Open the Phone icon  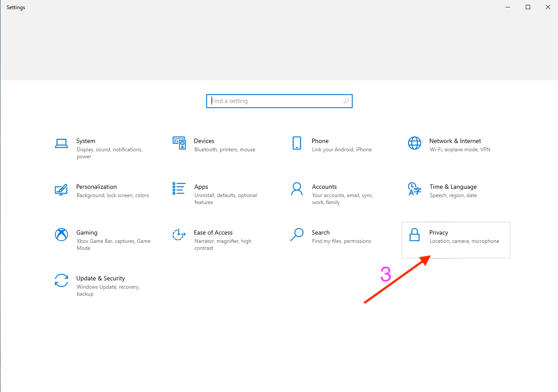point(297,143)
